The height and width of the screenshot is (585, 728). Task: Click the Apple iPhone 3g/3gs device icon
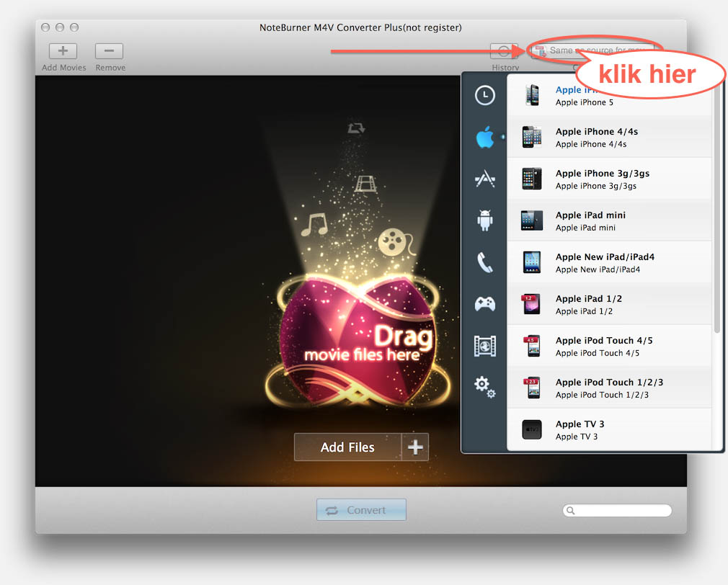click(x=532, y=179)
